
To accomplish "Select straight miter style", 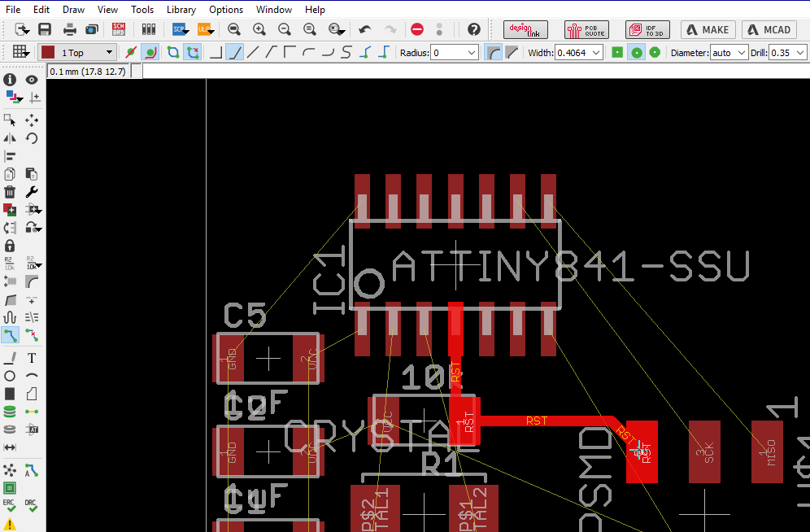I will pos(512,52).
